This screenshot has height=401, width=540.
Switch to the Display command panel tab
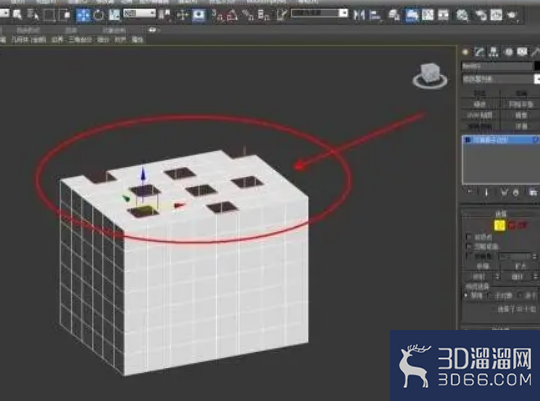[x=522, y=52]
